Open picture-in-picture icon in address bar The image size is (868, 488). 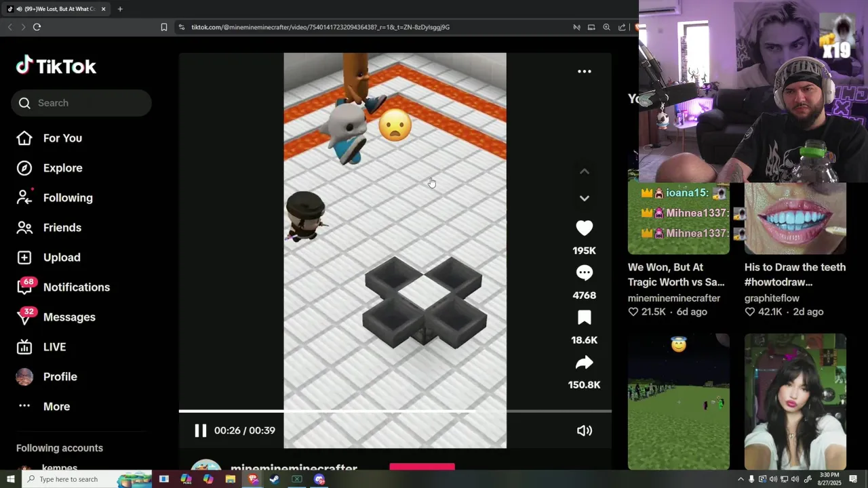[591, 27]
